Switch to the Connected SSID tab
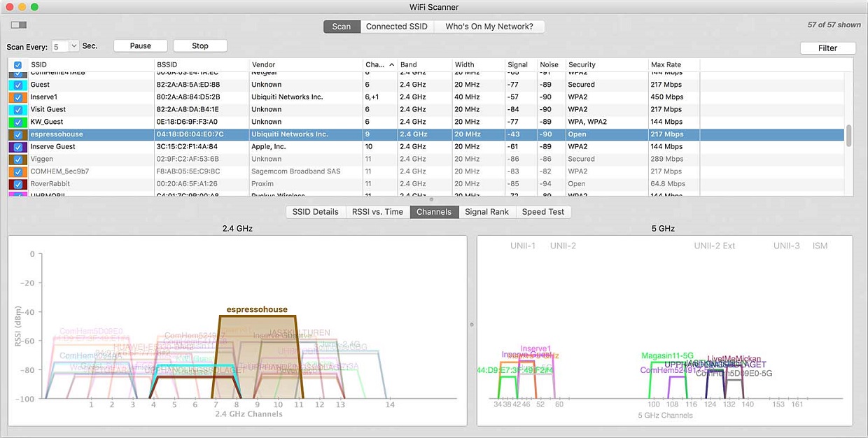This screenshot has height=438, width=868. 396,27
